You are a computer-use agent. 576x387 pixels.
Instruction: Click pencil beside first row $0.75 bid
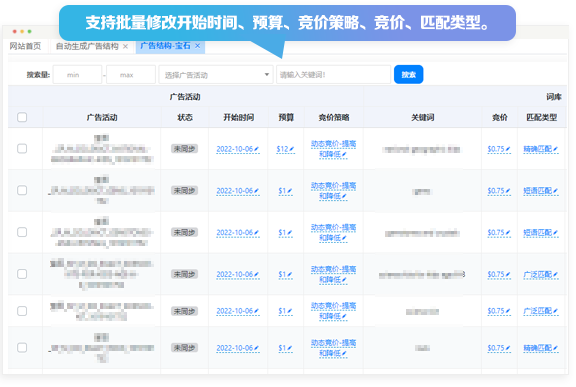(x=508, y=149)
